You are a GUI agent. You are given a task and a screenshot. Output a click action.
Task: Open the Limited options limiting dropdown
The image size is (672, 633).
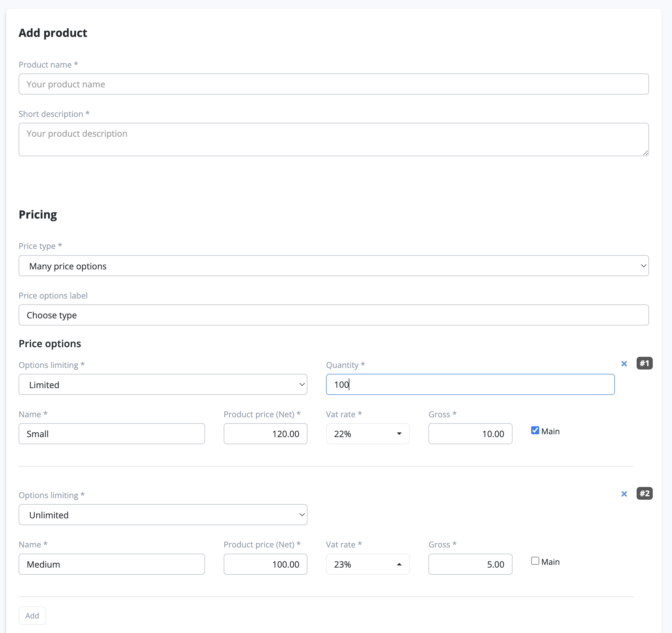163,384
